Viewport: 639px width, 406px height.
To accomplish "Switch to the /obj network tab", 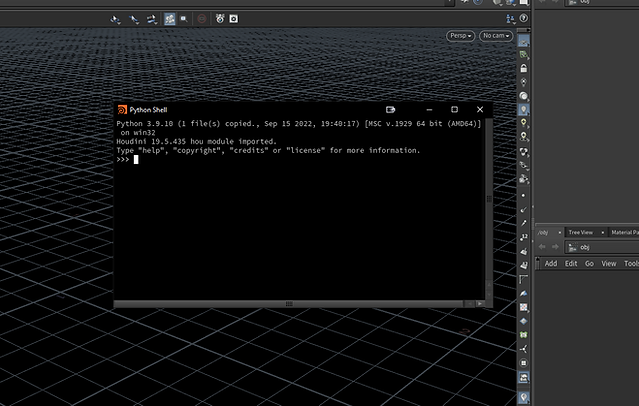I will pyautogui.click(x=543, y=232).
